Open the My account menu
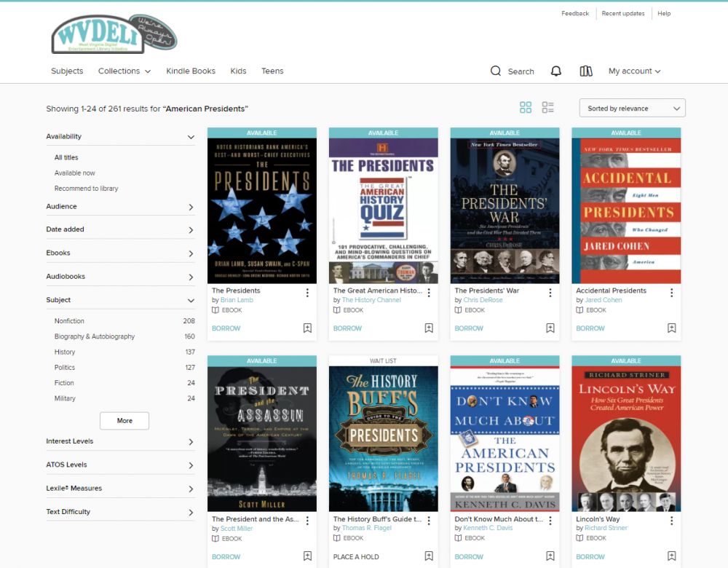 coord(634,71)
